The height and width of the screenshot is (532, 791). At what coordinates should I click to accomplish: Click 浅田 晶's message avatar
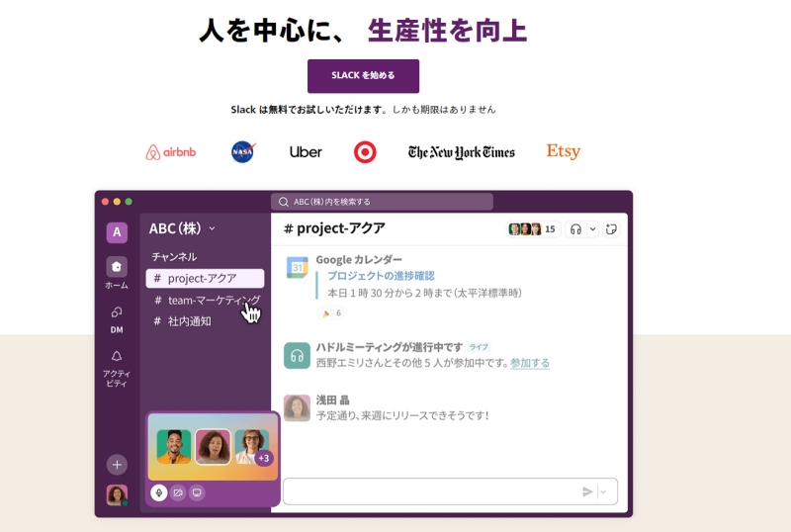click(x=297, y=407)
